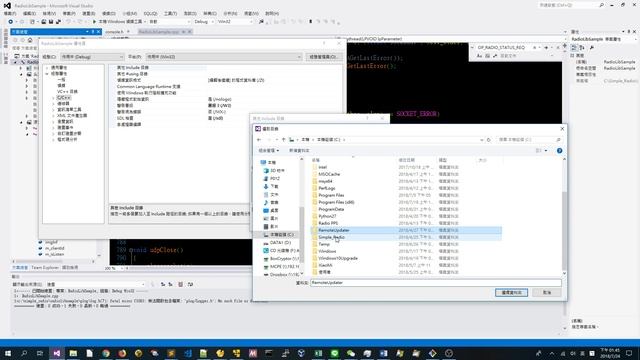Click the Common Language Runtime support property row

tap(226, 87)
